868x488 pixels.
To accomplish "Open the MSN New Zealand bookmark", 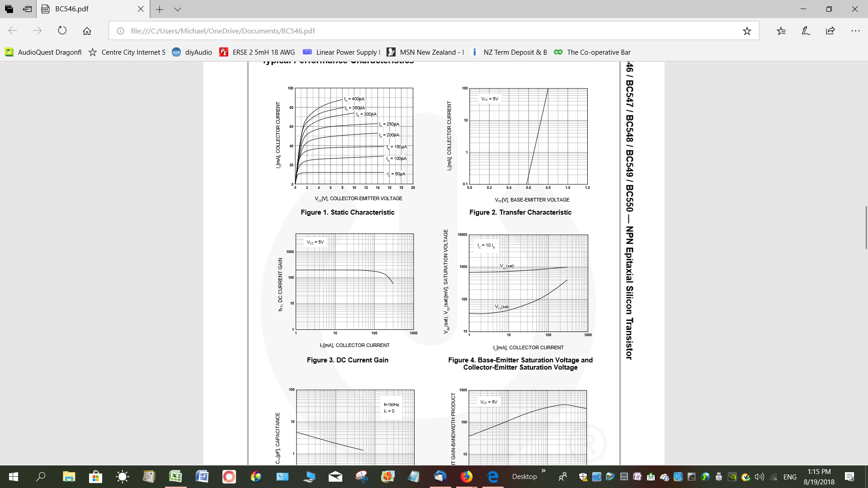I will [x=425, y=52].
